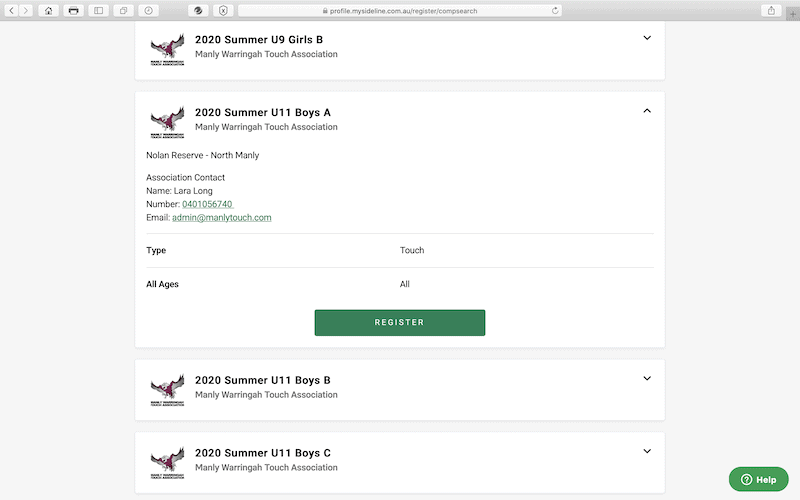This screenshot has width=800, height=500.
Task: Click the browser forward arrow
Action: coord(26,10)
